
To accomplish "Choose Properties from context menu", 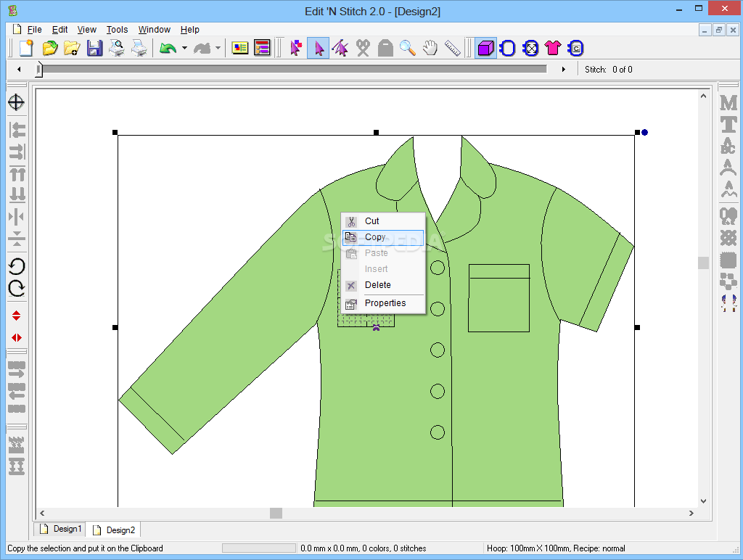I will pos(383,303).
